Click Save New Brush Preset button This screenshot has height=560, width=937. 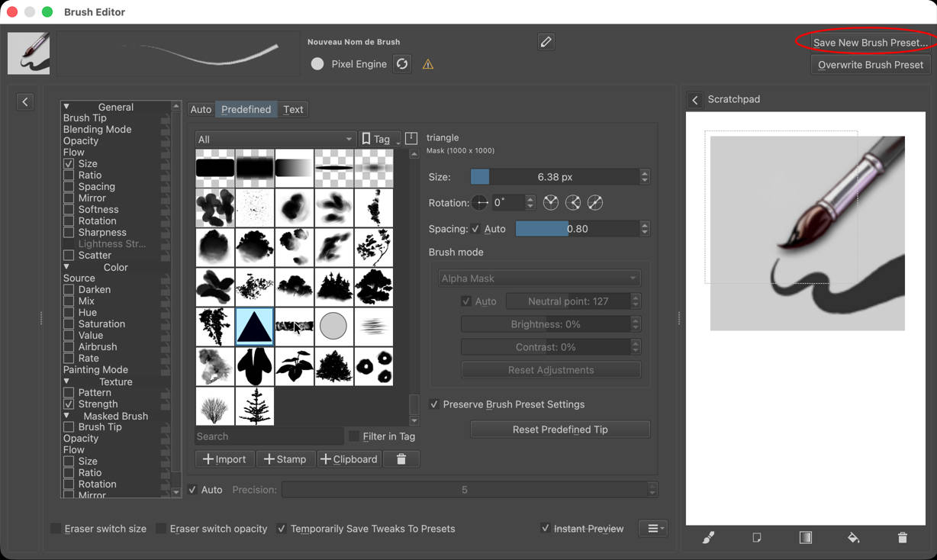pyautogui.click(x=870, y=43)
